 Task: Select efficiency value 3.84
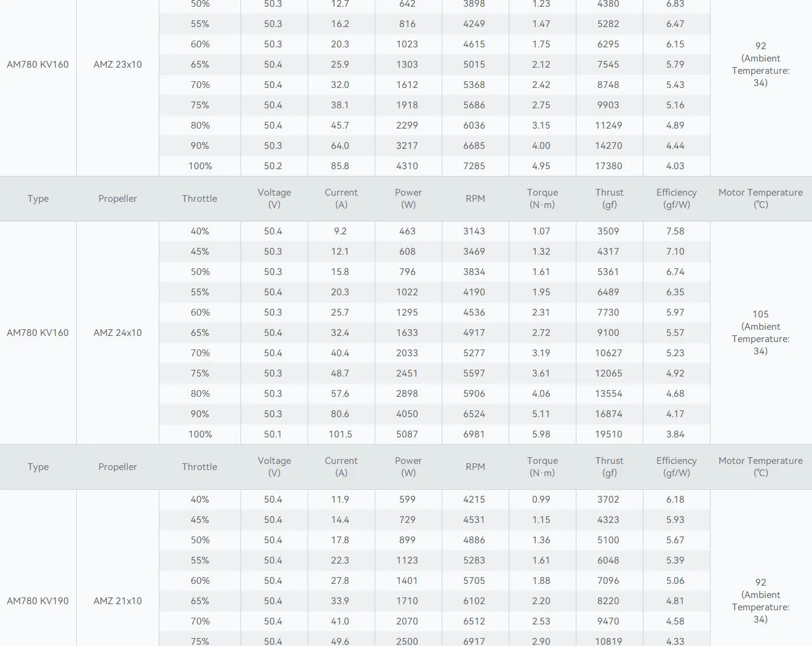click(675, 434)
